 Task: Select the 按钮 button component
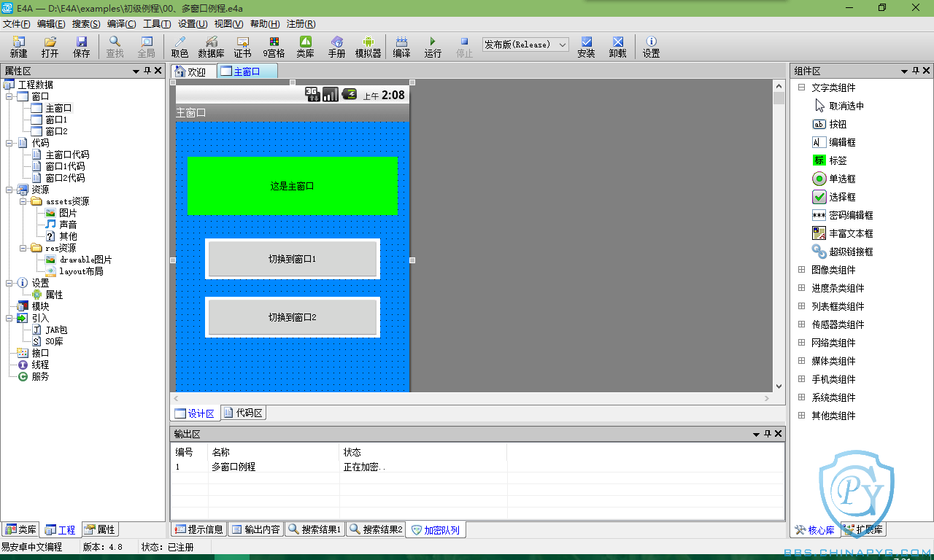click(x=830, y=124)
